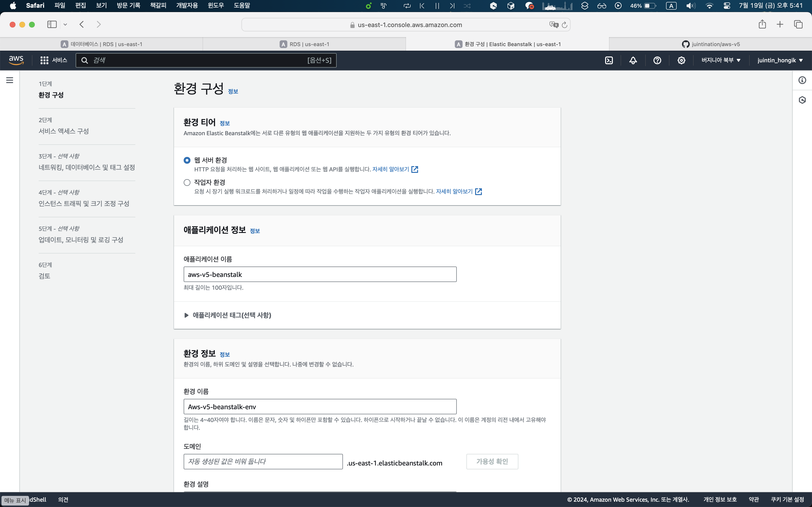Switch to the juintination/aws-v5 GitHub tab
The image size is (812, 507).
click(711, 44)
